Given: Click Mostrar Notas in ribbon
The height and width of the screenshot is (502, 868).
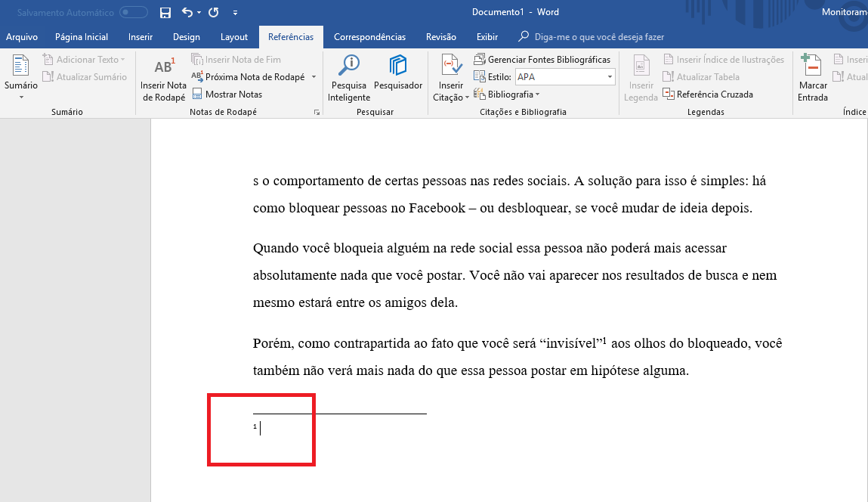Looking at the screenshot, I should click(x=227, y=95).
